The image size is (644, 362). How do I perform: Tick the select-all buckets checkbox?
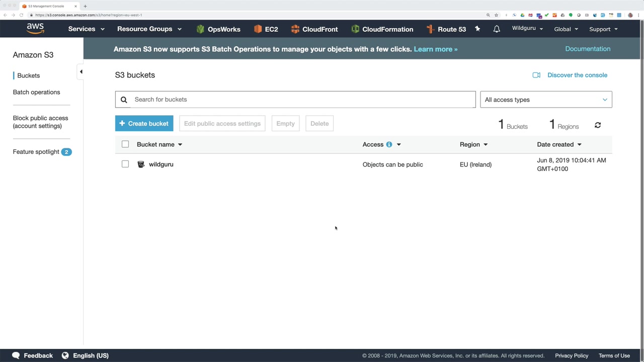(125, 144)
